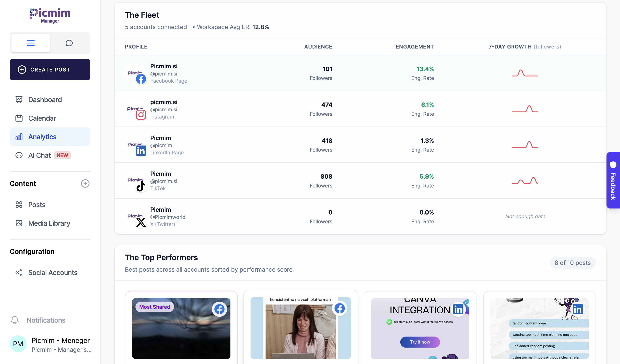Open the hamburger navigation menu
This screenshot has height=364, width=620.
tap(30, 43)
